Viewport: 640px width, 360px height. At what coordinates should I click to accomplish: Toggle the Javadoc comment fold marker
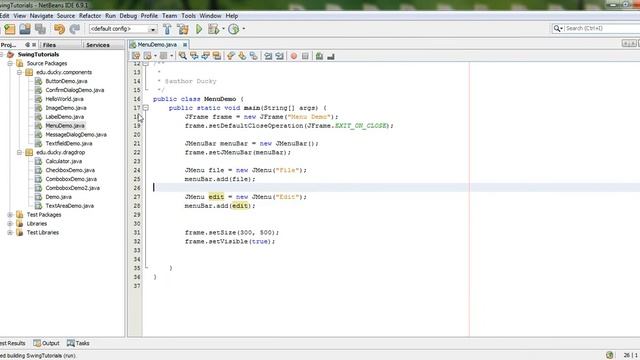(145, 63)
